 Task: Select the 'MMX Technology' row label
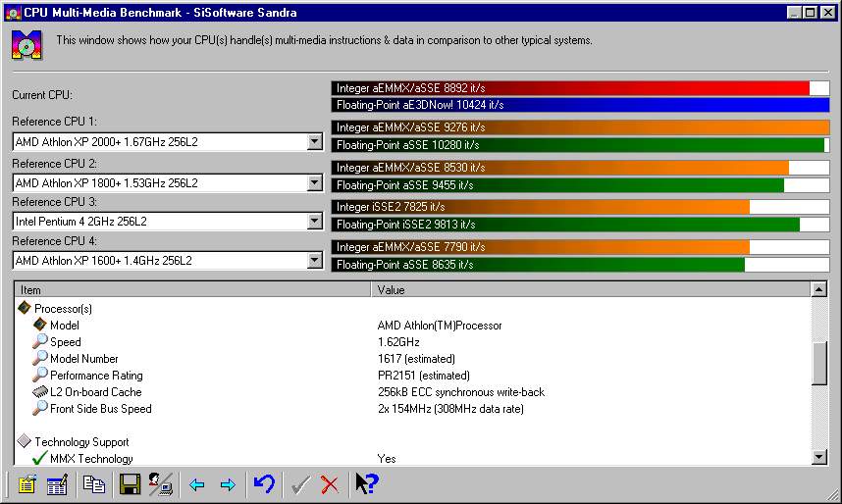pyautogui.click(x=91, y=458)
